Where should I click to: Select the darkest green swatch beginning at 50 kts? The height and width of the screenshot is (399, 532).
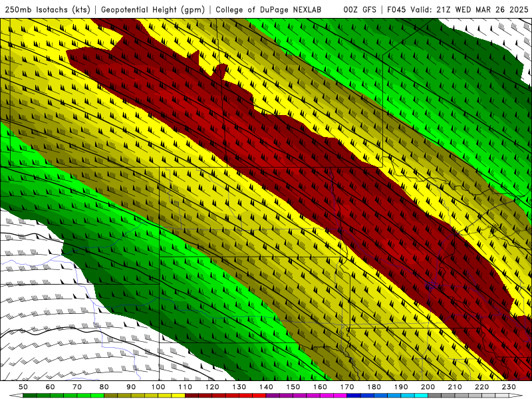tap(29, 396)
